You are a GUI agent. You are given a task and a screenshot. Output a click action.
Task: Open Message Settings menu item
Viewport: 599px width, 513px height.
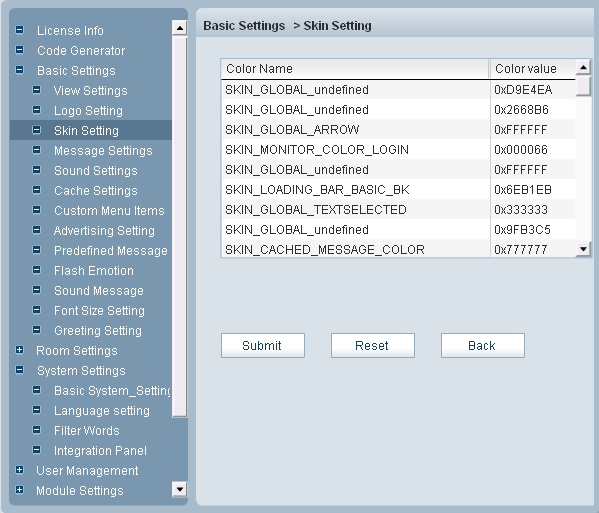tap(103, 151)
